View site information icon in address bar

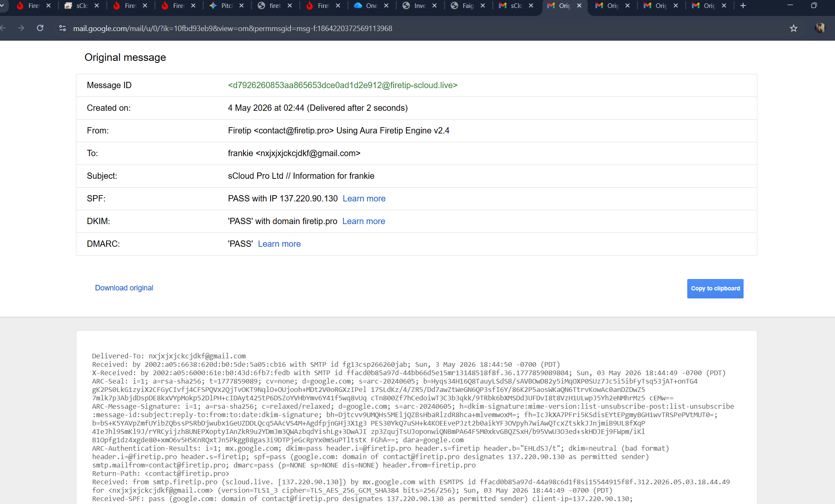click(63, 28)
